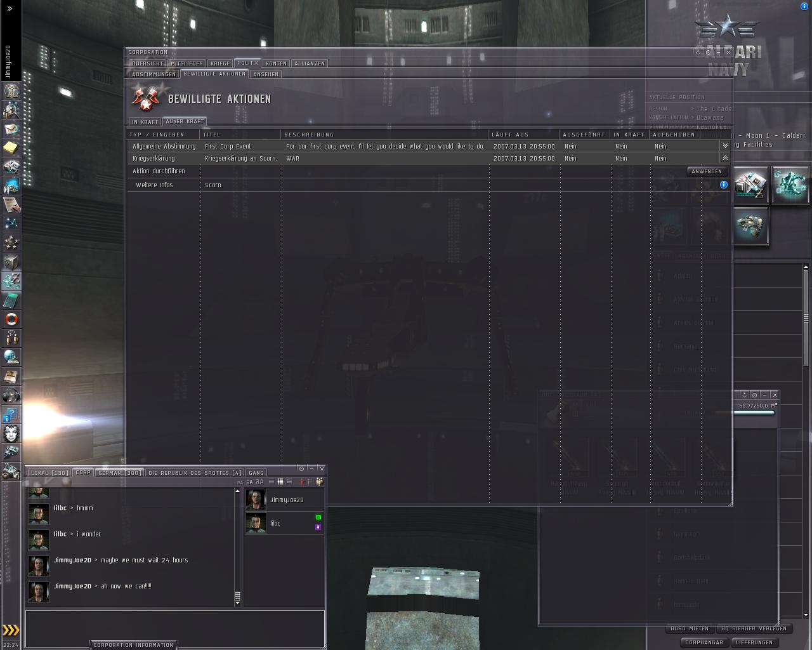The image size is (812, 650).
Task: Open the journal document icon with pen
Action: [11, 204]
